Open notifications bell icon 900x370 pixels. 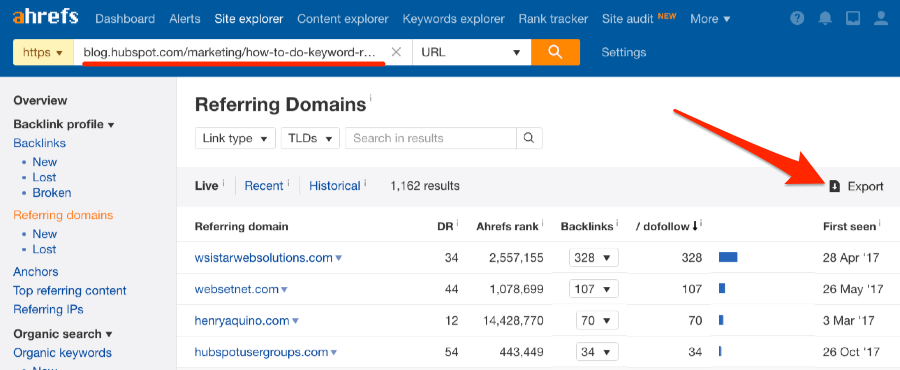click(825, 18)
